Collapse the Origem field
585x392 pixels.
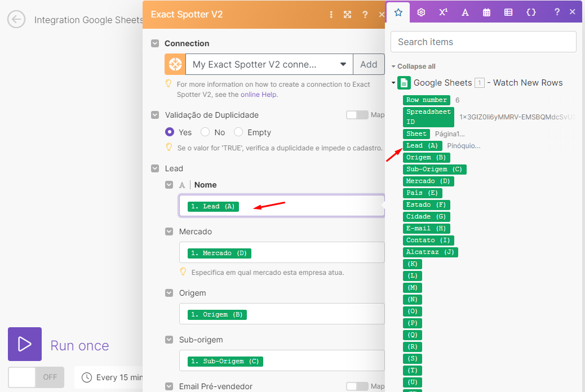pyautogui.click(x=169, y=293)
